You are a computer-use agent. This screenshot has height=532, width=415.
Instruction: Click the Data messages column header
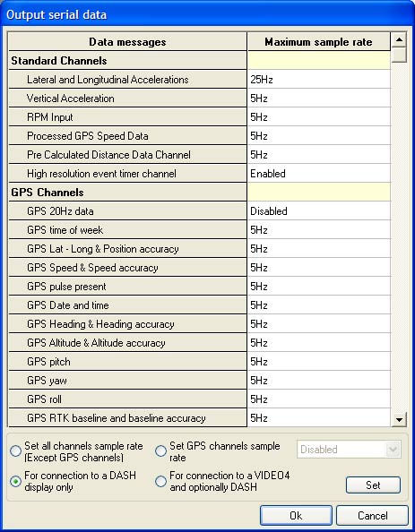127,42
